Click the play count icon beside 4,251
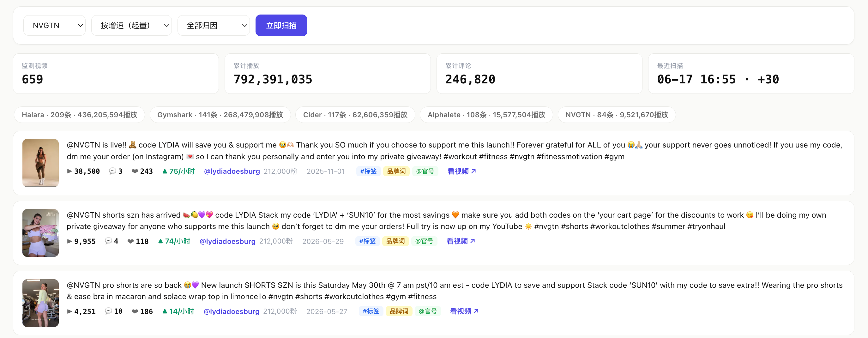Viewport: 868px width, 338px height. tap(69, 311)
